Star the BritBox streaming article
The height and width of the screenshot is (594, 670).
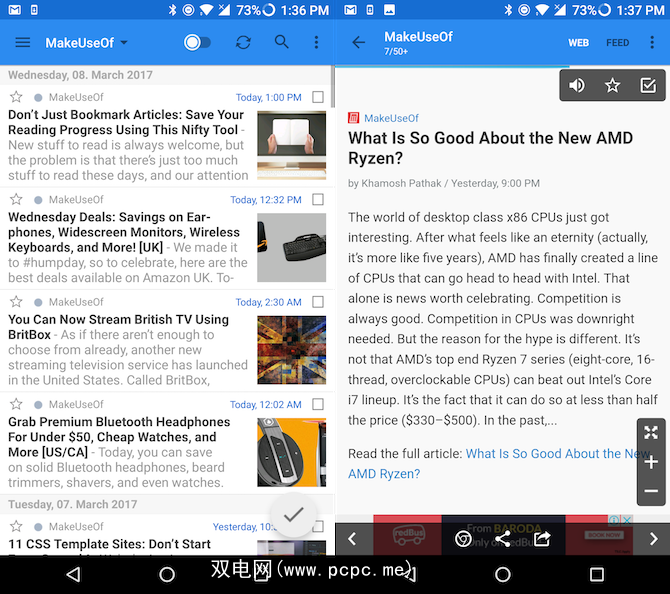pos(16,302)
